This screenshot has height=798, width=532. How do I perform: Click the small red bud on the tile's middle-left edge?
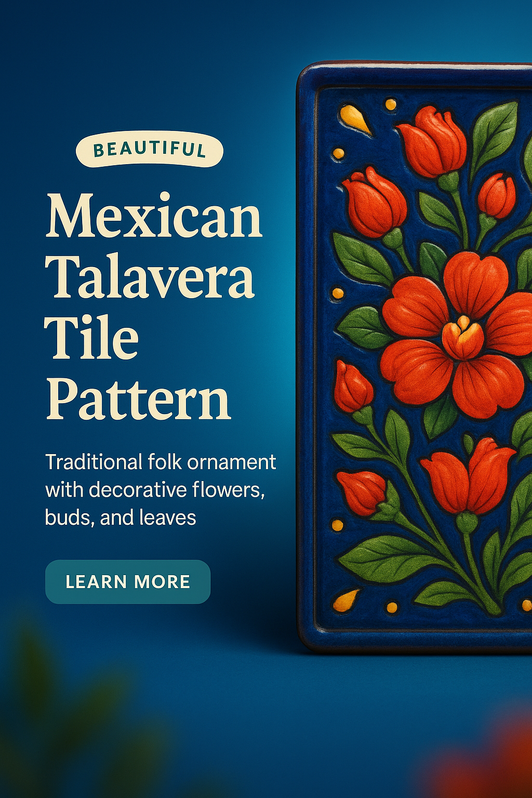(352, 386)
